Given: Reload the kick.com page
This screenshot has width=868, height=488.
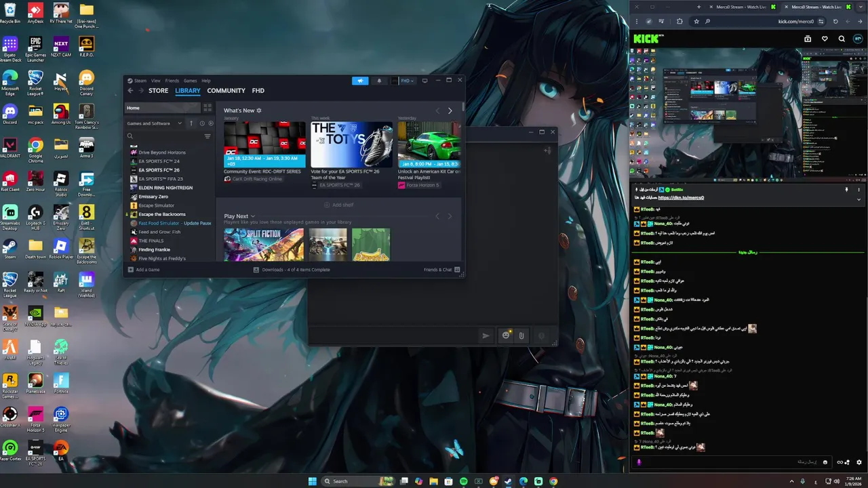Looking at the screenshot, I should tap(835, 21).
